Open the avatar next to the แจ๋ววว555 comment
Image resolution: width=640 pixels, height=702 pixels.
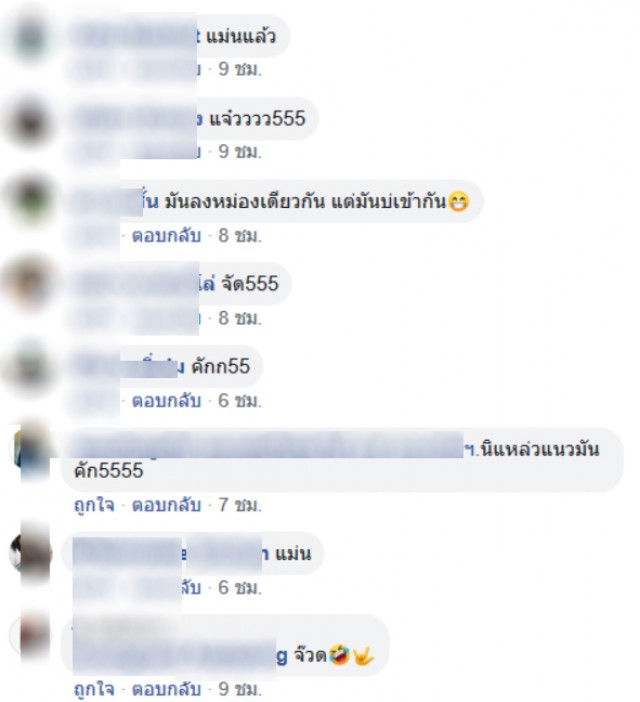click(30, 121)
